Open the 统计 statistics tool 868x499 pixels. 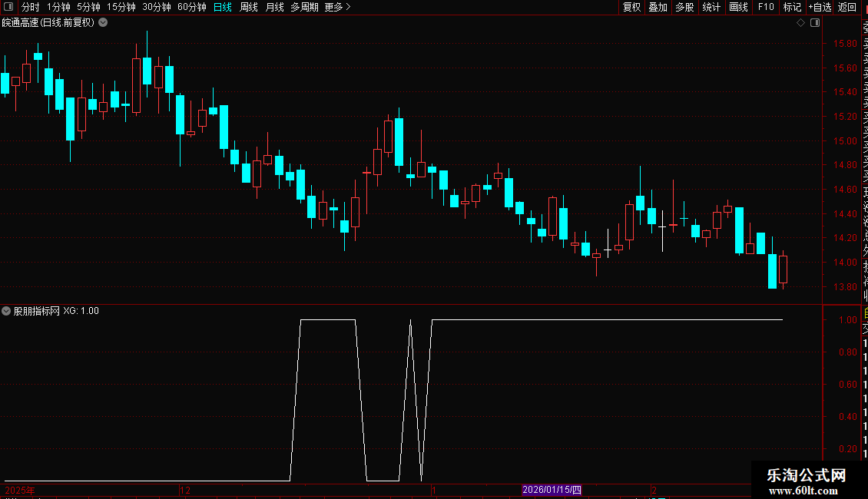pos(711,7)
